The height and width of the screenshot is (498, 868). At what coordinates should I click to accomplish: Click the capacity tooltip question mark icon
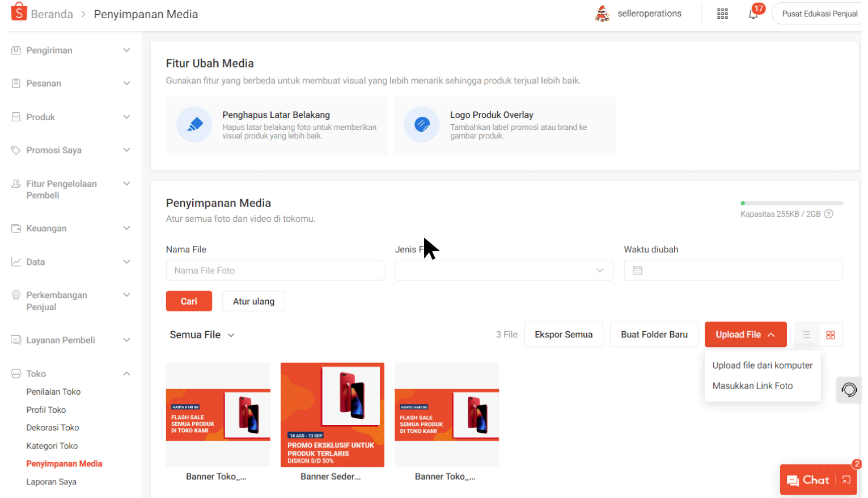tap(829, 214)
